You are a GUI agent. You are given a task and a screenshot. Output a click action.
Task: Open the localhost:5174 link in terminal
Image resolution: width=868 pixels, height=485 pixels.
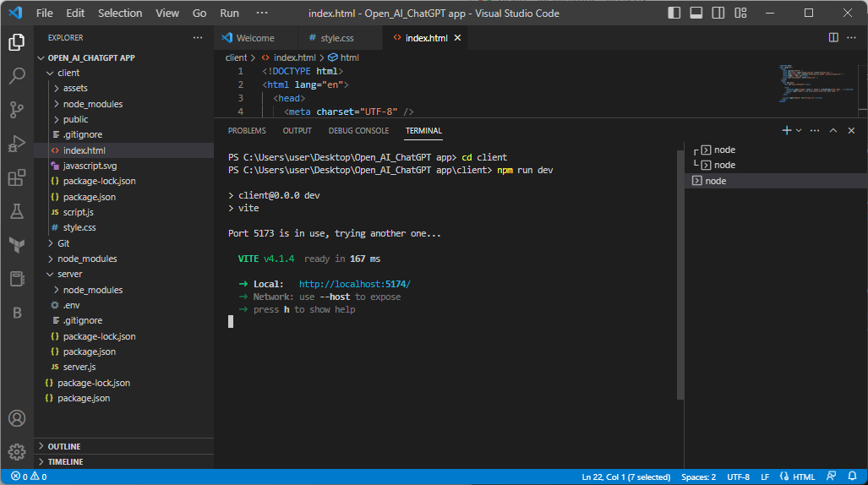[x=355, y=284]
